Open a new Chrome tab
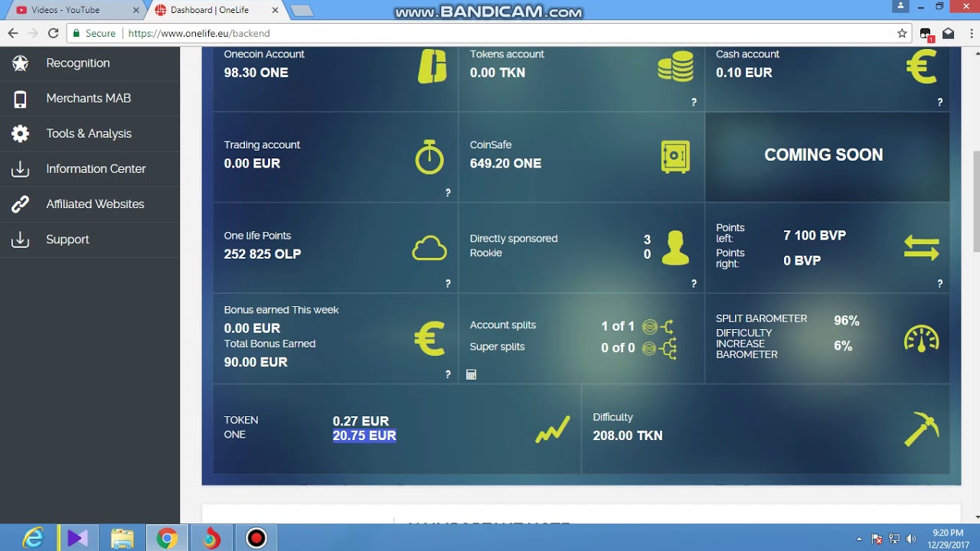 tap(302, 11)
